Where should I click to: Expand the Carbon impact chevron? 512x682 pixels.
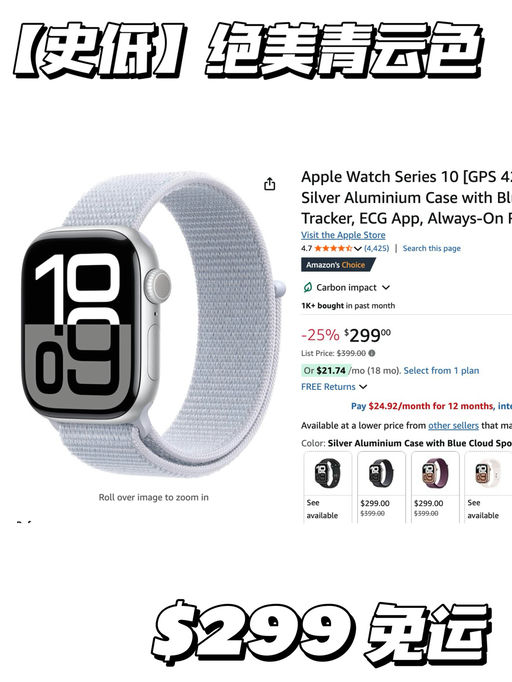(385, 288)
